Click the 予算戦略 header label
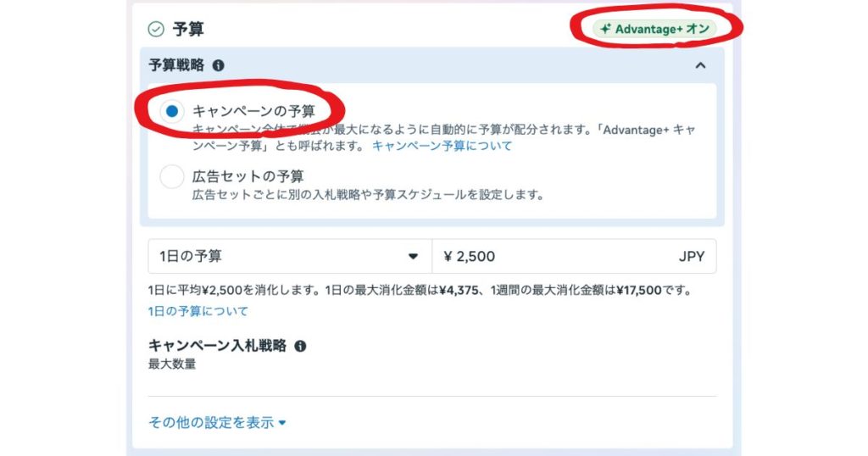 click(x=177, y=65)
